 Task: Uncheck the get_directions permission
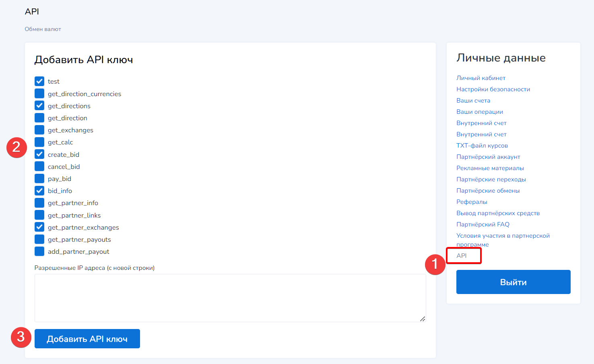click(x=39, y=106)
